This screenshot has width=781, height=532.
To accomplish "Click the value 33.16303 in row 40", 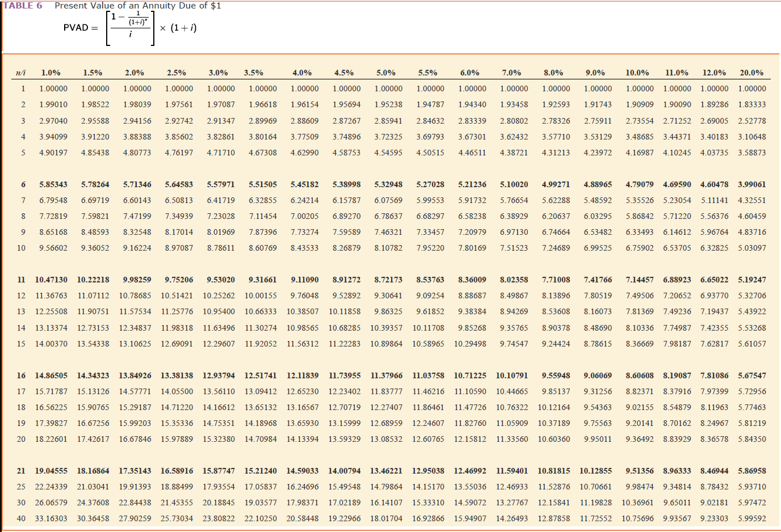I will tap(51, 518).
